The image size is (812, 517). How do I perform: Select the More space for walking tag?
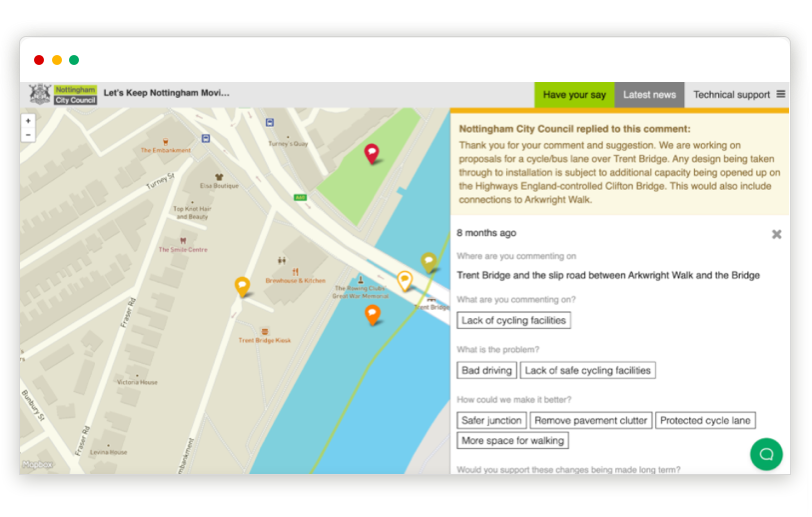click(513, 440)
